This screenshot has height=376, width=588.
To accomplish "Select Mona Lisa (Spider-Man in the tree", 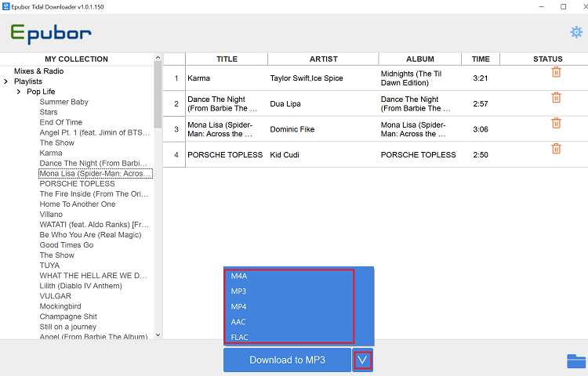I will (x=96, y=173).
